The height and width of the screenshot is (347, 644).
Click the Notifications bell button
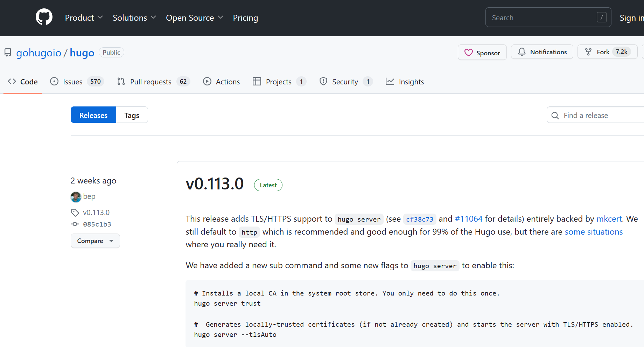click(x=542, y=52)
